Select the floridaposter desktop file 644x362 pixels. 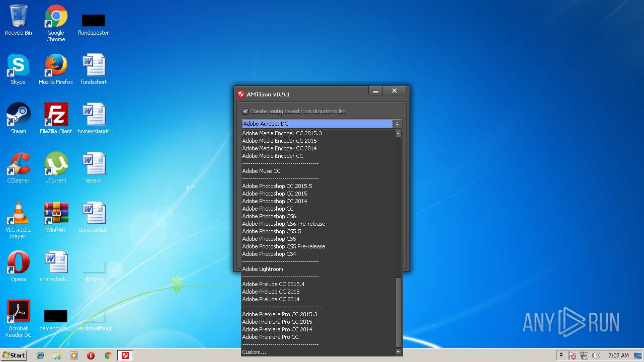coord(94,23)
